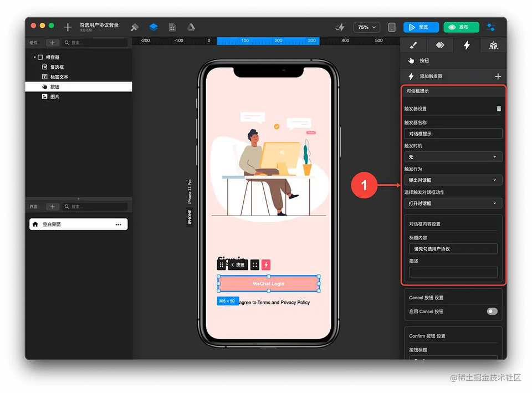532x393 pixels.
Task: Expand the 75% zoom dropdown
Action: coord(366,27)
